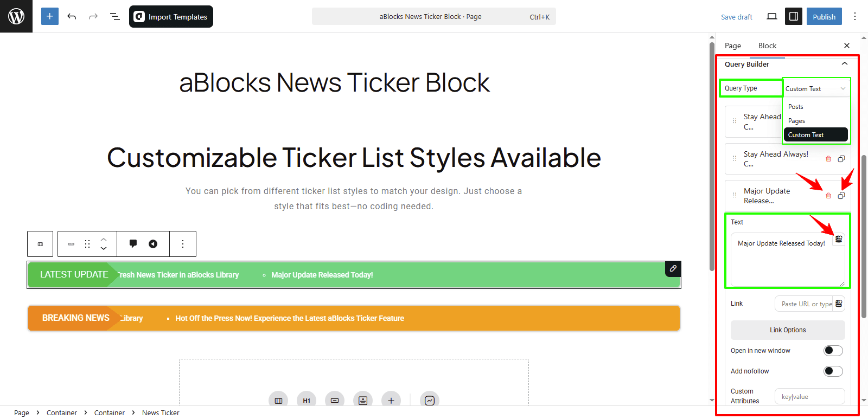Viewport: 868px width, 419px height.
Task: Move the News Ticker block up
Action: coord(104,239)
